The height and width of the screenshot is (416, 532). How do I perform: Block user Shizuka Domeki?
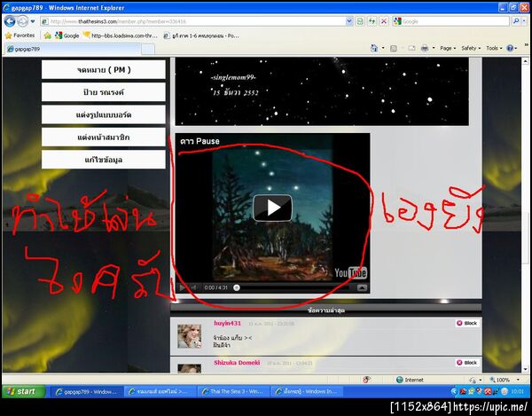[467, 363]
